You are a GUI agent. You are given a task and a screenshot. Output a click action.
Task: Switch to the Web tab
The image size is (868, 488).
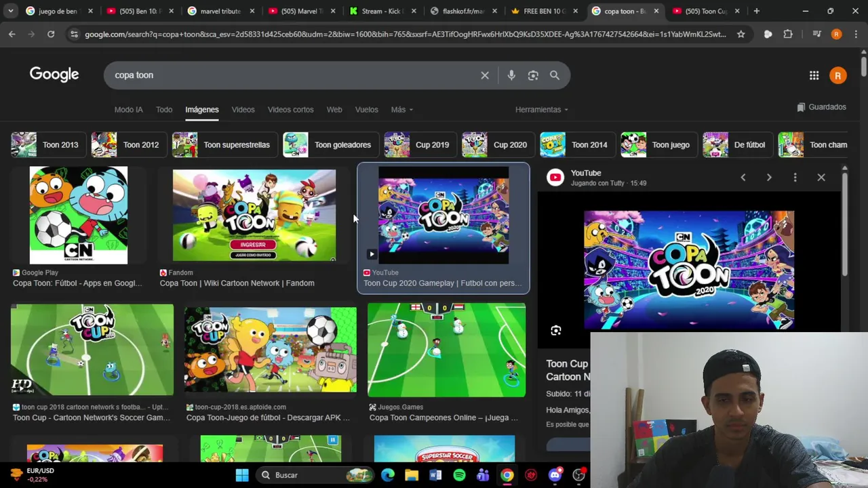[334, 110]
